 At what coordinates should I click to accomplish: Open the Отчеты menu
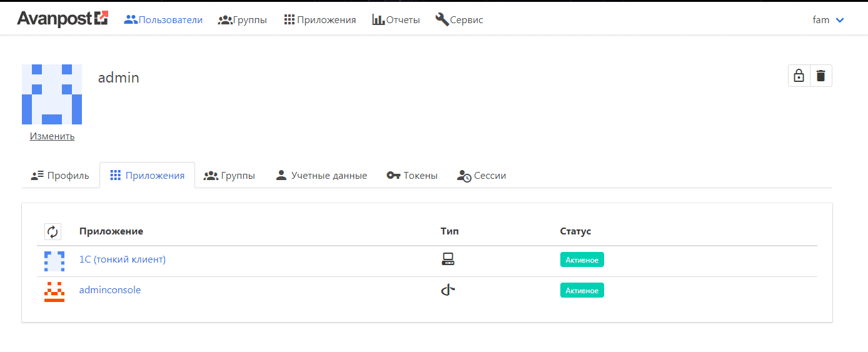(x=396, y=20)
